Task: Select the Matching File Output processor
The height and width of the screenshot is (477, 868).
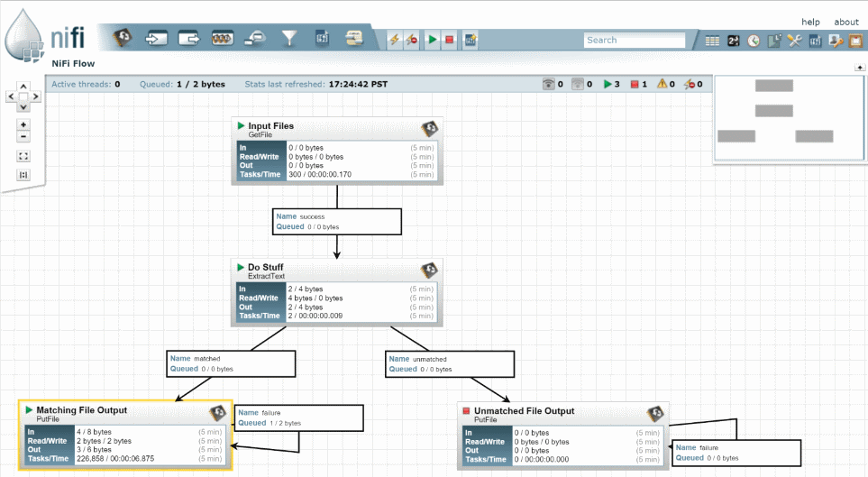Action: [x=125, y=435]
